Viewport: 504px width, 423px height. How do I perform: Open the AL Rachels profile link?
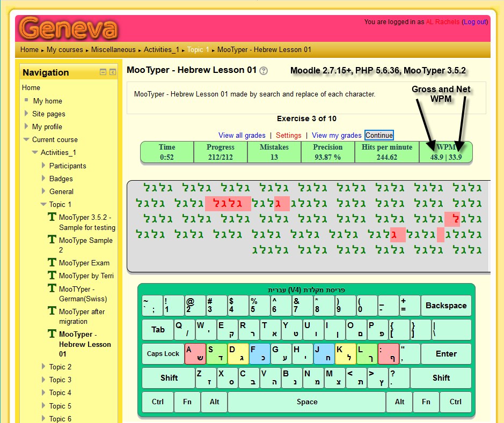pos(443,22)
